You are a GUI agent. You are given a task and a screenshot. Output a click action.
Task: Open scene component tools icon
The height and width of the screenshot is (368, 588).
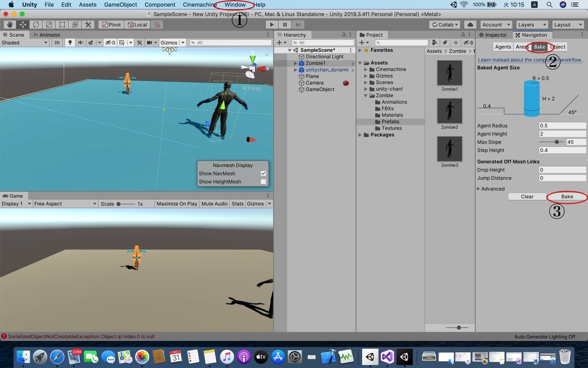click(x=140, y=43)
